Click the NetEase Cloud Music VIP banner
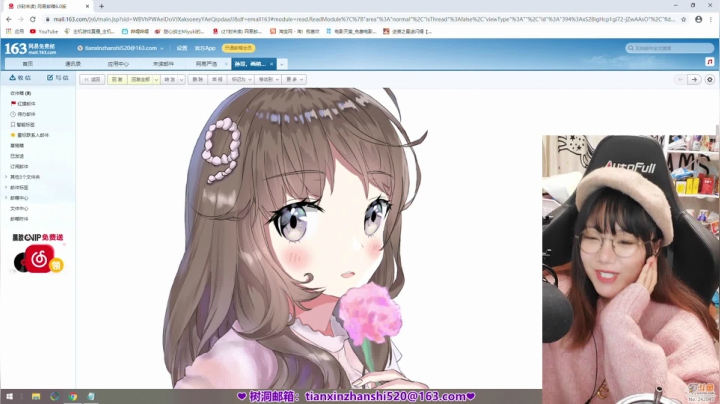Viewport: 720px width, 404px height. 38,253
